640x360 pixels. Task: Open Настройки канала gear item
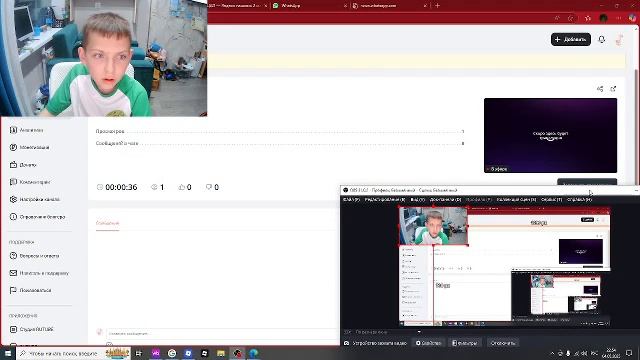coord(35,200)
